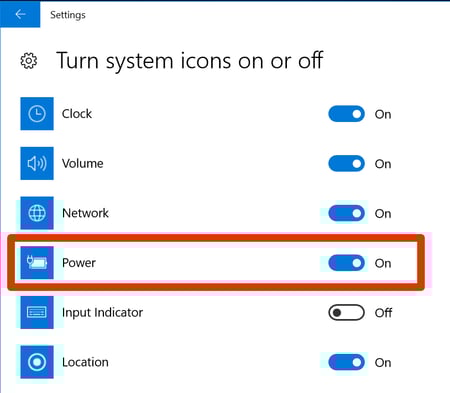Go back with the arrow button
450x393 pixels.
[x=20, y=14]
